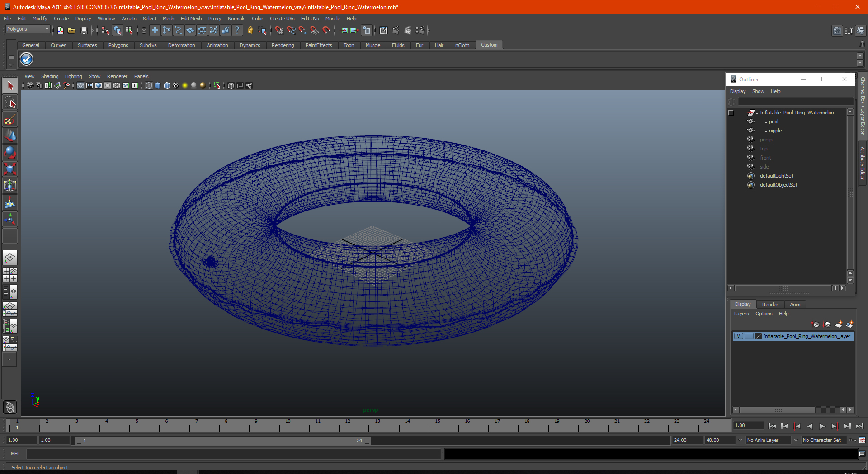Click the Save Scene icon
Viewport: 868px width, 474px height.
click(x=84, y=30)
